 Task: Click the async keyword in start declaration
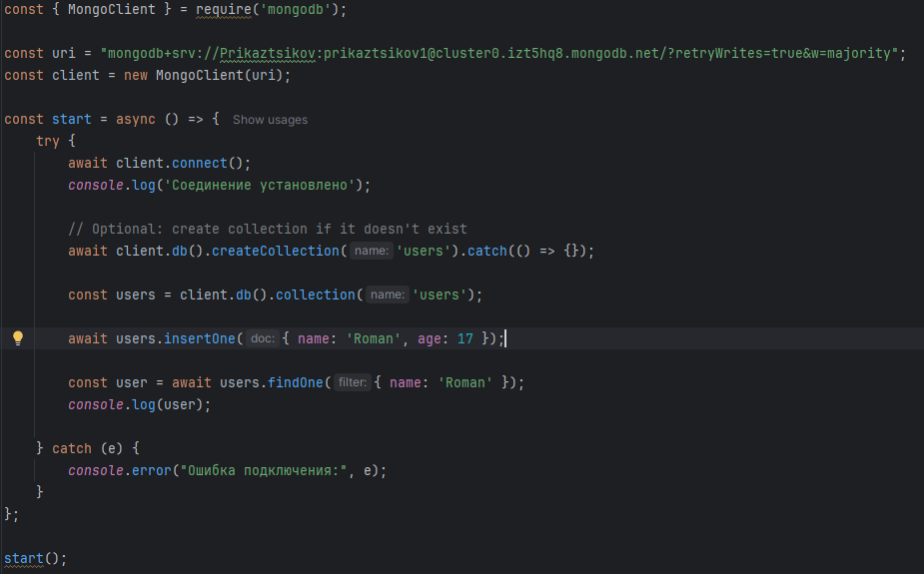[135, 119]
